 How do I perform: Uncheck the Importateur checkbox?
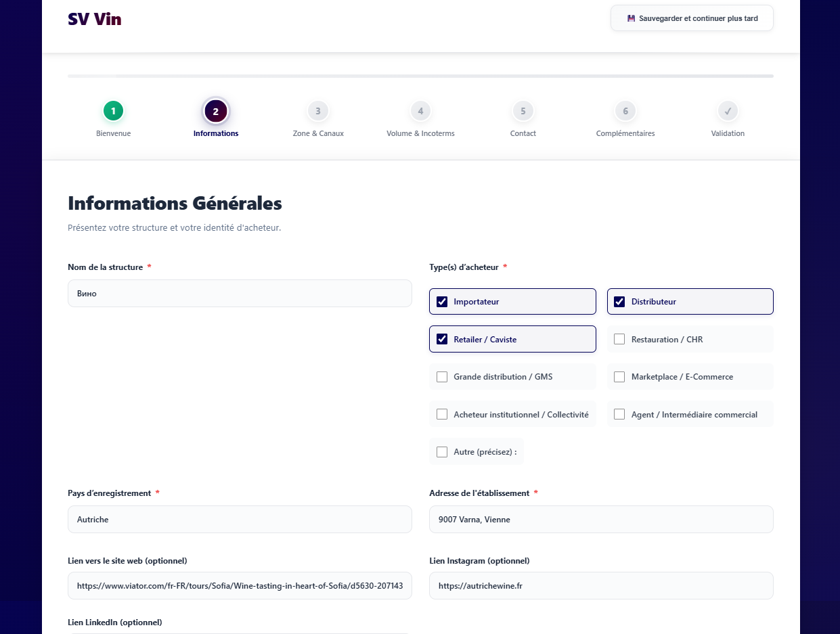442,302
